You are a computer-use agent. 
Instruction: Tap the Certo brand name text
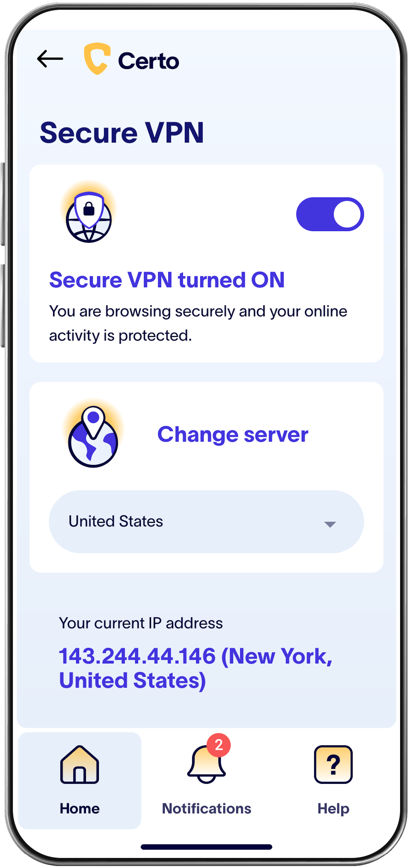tap(148, 61)
